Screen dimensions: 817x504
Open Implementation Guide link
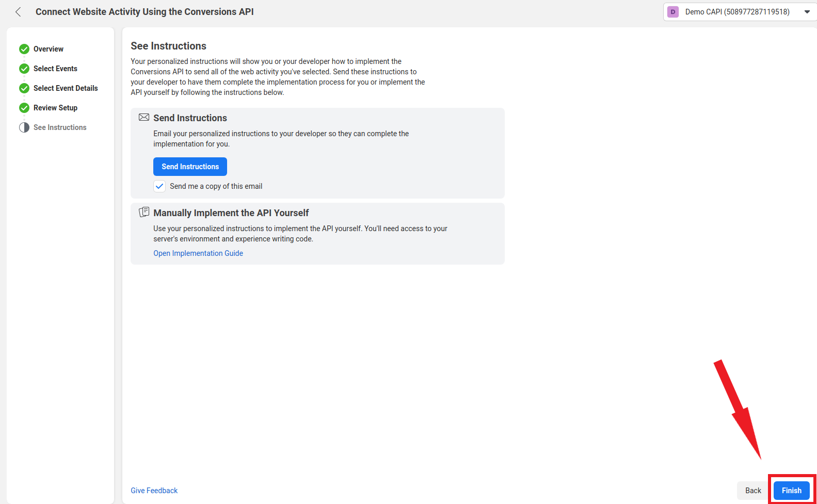coord(198,253)
